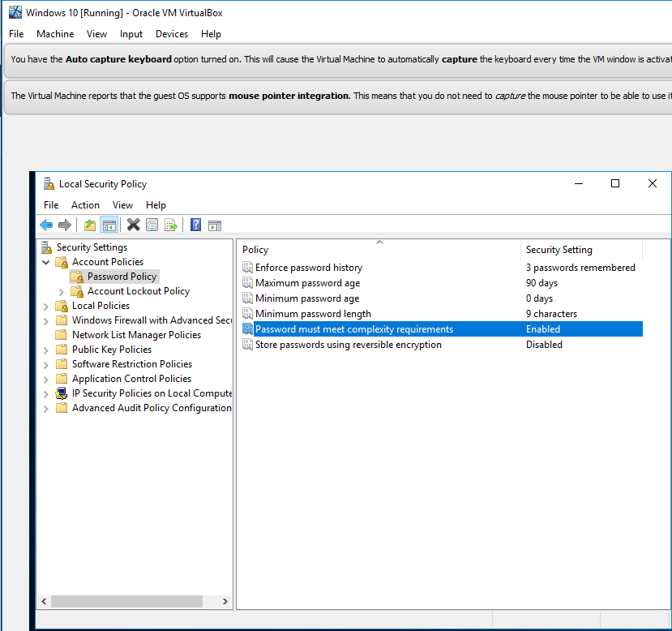
Task: Click the Network List Manager Policies folder icon
Action: [62, 335]
